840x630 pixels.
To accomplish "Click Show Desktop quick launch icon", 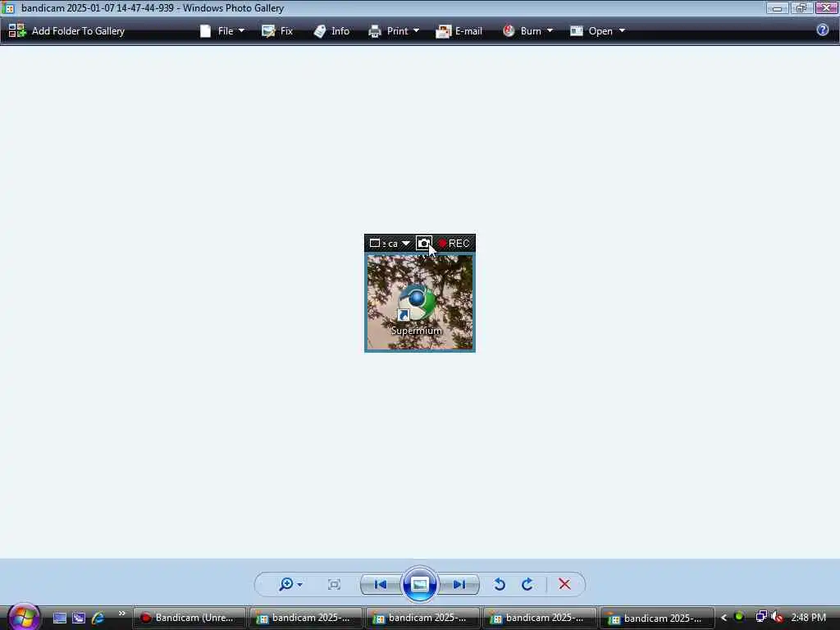I will (59, 618).
